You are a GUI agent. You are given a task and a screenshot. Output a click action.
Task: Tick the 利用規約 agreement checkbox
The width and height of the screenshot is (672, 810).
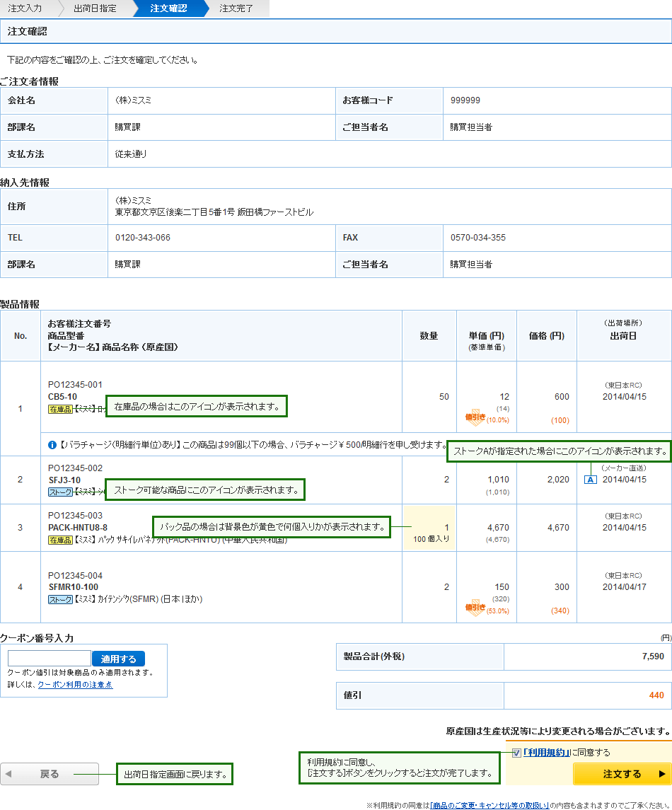[x=516, y=753]
